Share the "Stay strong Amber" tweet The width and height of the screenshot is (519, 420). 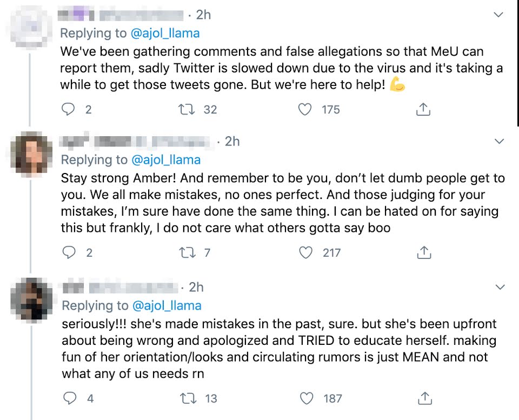pyautogui.click(x=424, y=252)
